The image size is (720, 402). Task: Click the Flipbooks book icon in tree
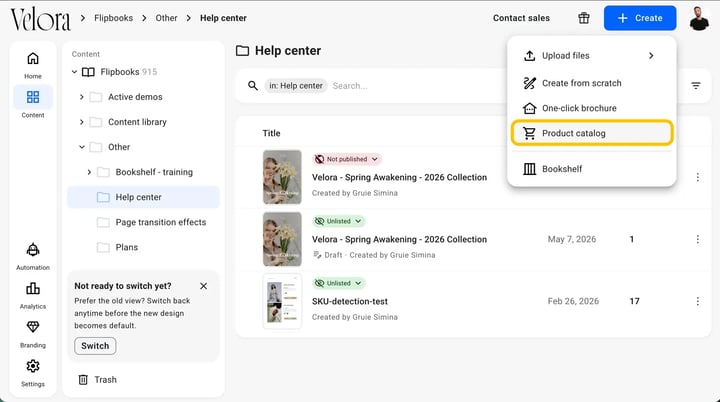click(88, 72)
